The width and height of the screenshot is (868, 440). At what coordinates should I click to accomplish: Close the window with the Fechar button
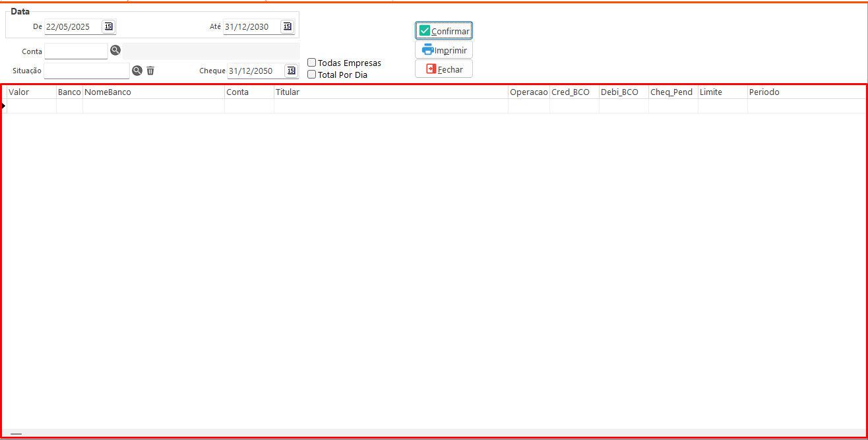444,69
